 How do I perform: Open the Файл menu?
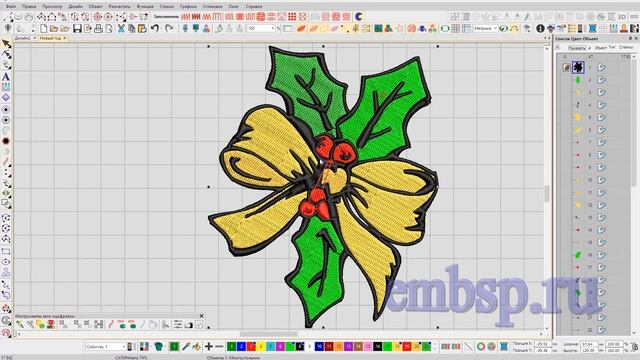[11, 7]
